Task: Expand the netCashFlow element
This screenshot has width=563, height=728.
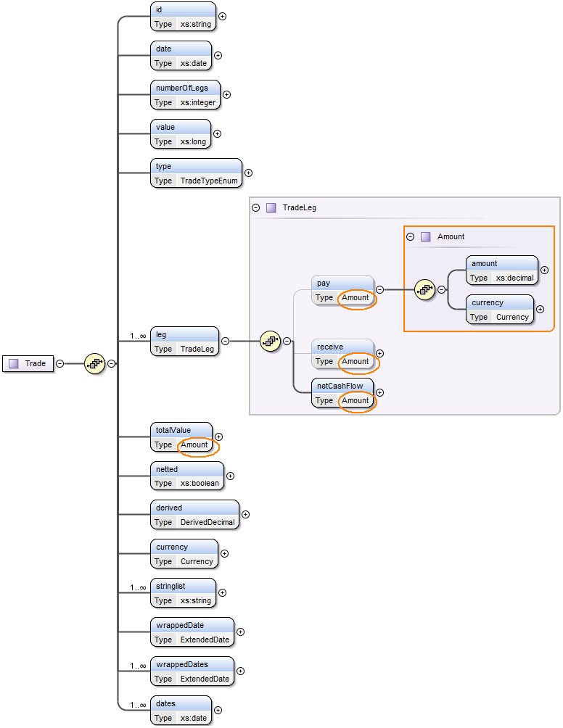Action: (380, 393)
